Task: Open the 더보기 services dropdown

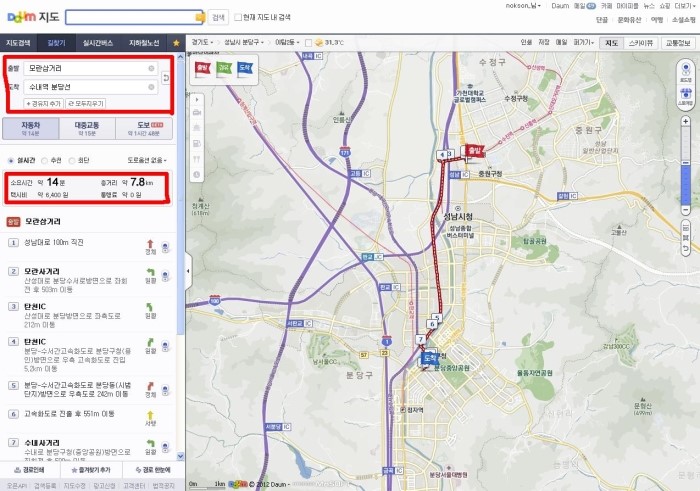Action: point(685,6)
